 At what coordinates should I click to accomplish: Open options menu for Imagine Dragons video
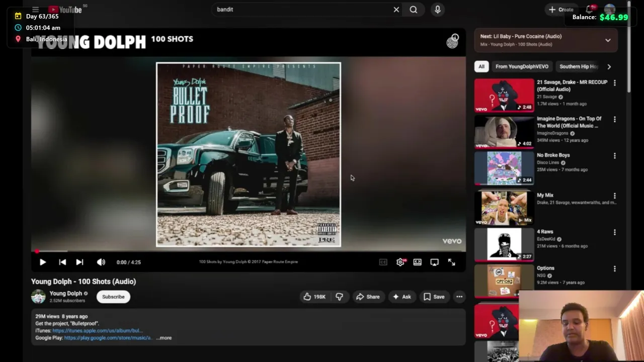[614, 120]
